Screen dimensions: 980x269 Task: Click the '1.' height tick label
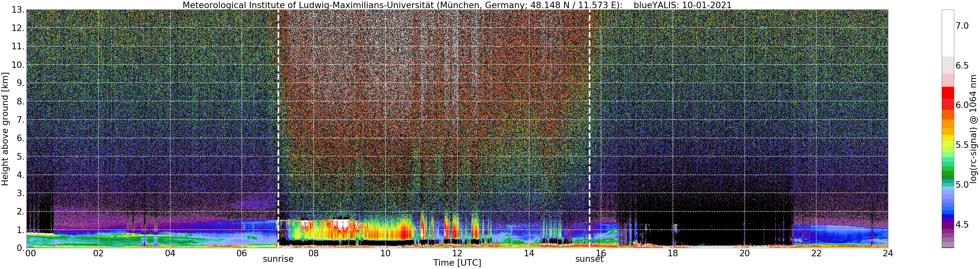tap(20, 229)
